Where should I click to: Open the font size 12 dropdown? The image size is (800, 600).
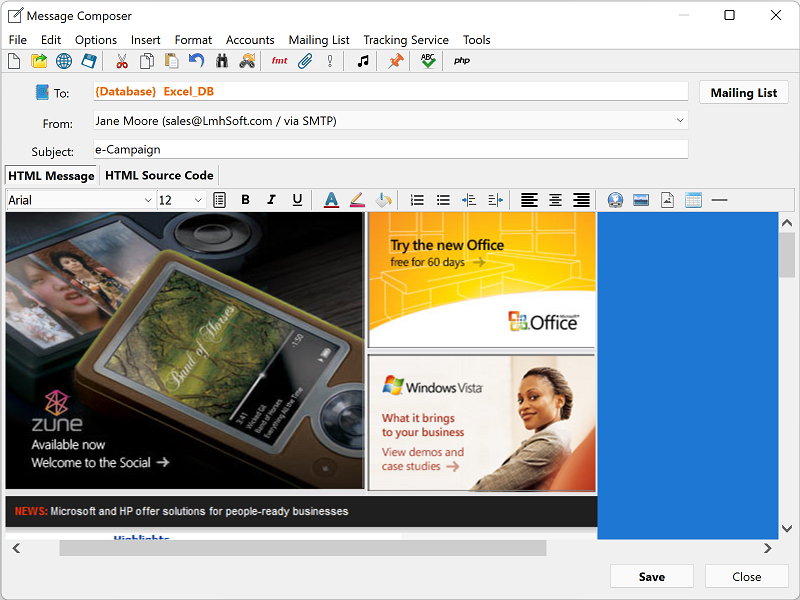[198, 201]
